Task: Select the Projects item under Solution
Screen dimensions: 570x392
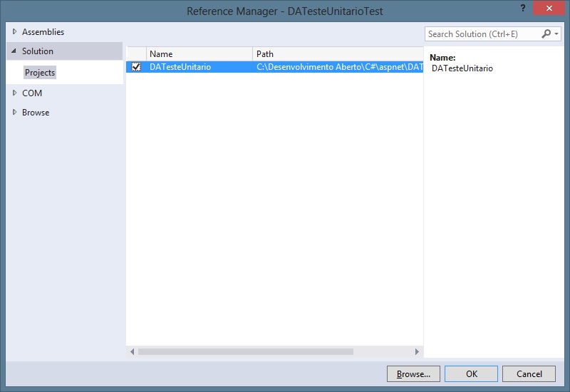Action: [40, 73]
